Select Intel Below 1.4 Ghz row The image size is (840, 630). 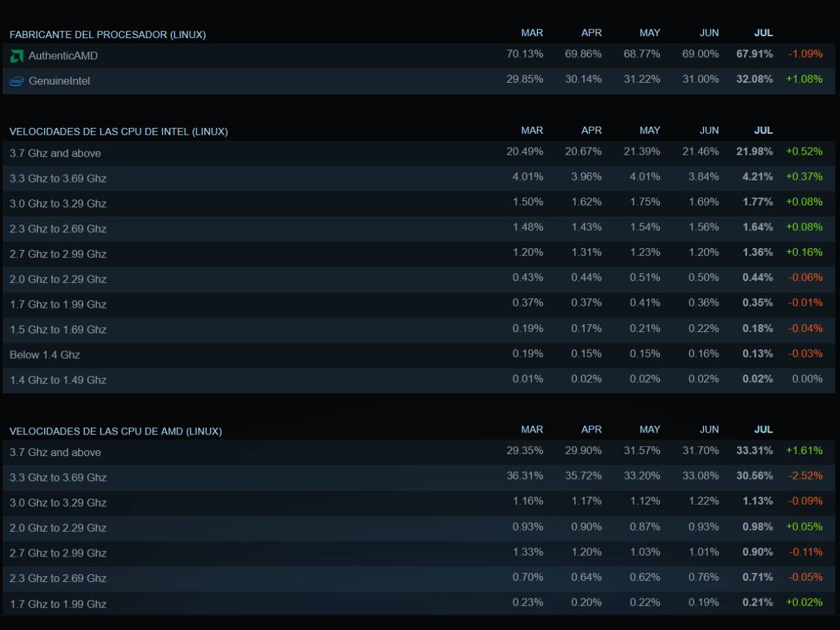point(419,355)
